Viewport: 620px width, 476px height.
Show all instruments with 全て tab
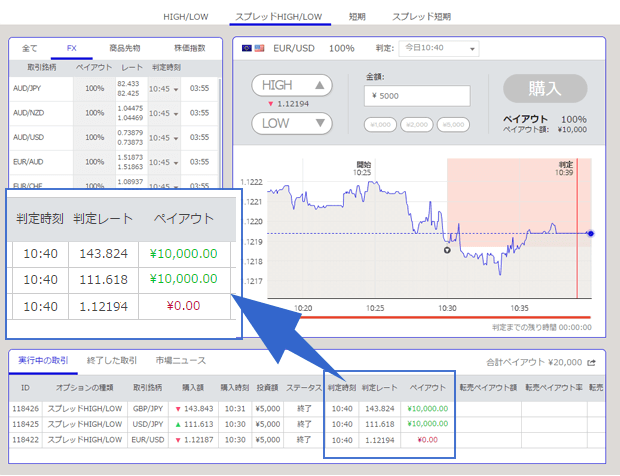click(x=30, y=48)
